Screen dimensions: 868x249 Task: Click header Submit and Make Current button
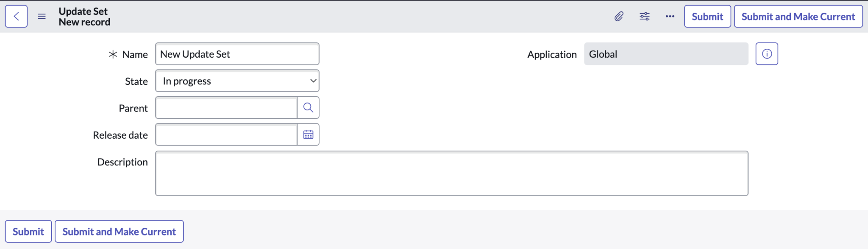[x=798, y=17]
